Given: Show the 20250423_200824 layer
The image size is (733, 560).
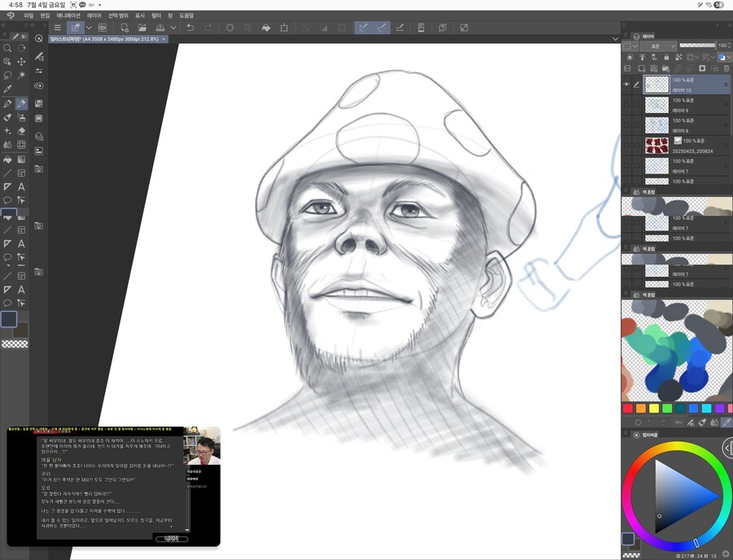Looking at the screenshot, I should coord(626,146).
